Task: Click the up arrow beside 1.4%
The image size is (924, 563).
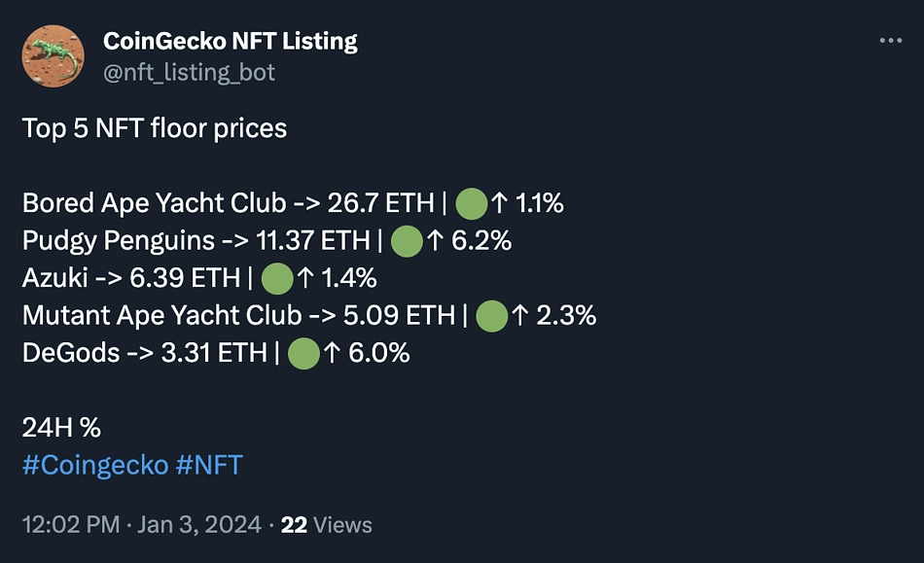Action: click(305, 278)
